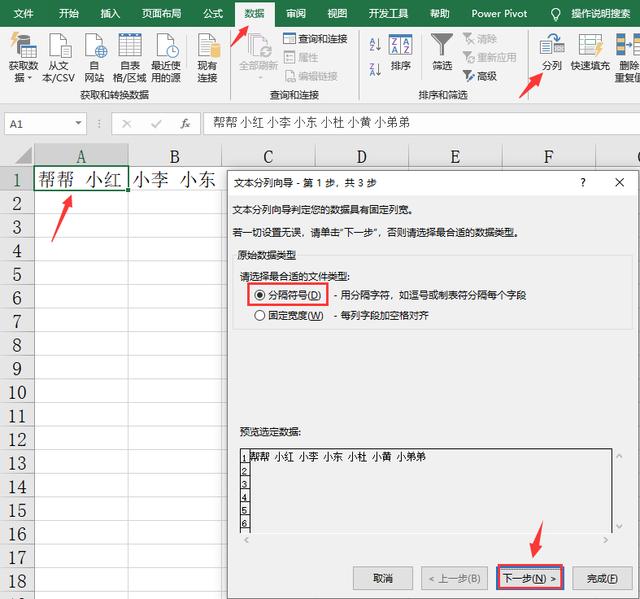
Task: Click the 下一步(N) next button
Action: [x=529, y=578]
